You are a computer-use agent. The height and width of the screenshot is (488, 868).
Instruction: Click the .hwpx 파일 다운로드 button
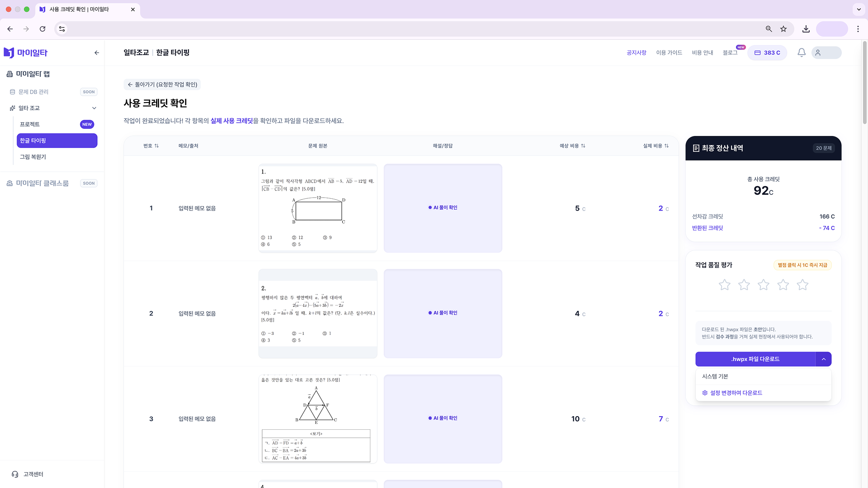pyautogui.click(x=755, y=359)
